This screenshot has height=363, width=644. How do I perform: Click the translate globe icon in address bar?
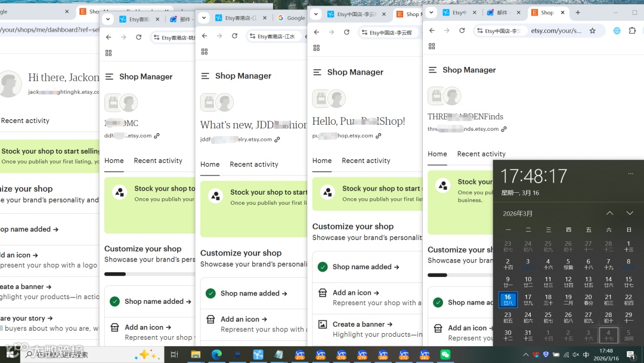(x=617, y=30)
